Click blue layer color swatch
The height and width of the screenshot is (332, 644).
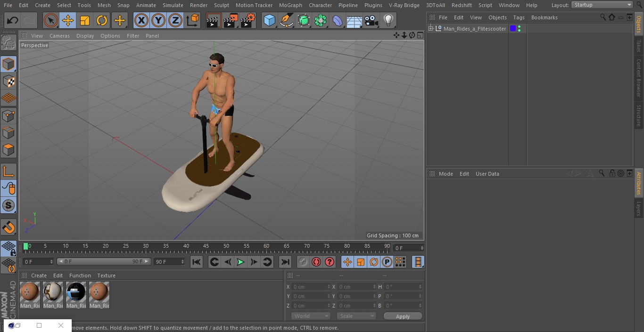pyautogui.click(x=513, y=29)
